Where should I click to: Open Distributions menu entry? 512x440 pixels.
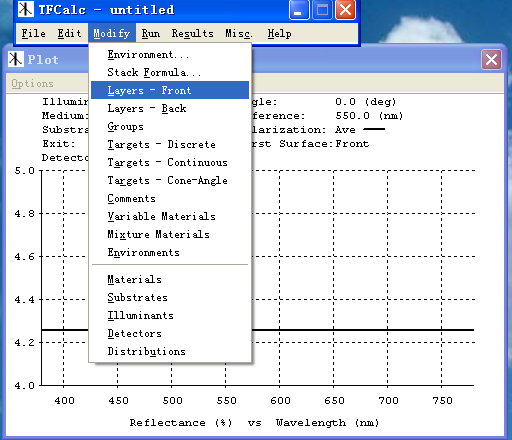[x=170, y=351]
